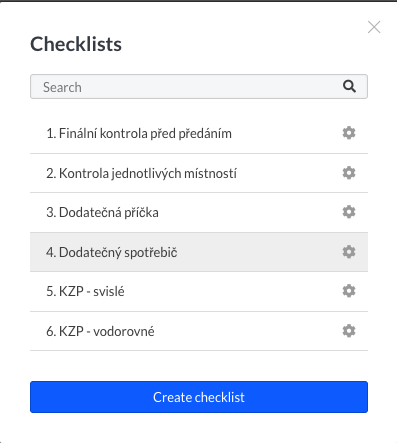397x443 pixels.
Task: Open settings gear for Dodatečný spotřebič
Action: 349,252
